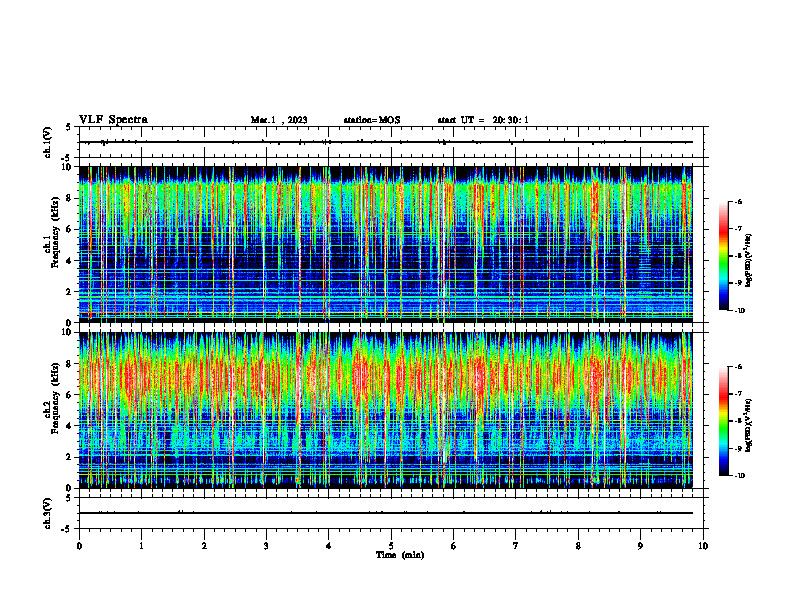Click inside the ch.1 spectrogram panel
Viewport: 792px width, 612px height.
tap(386, 244)
